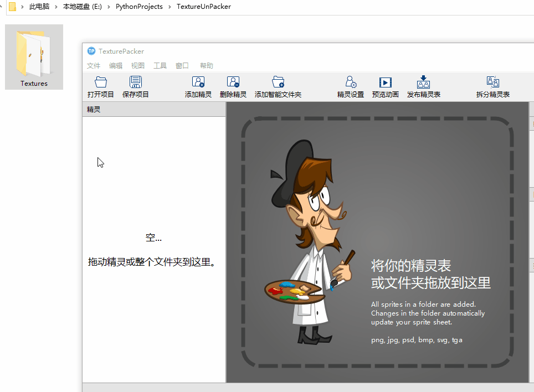
Task: Click the 'png, jpg, psd, bmp, svg, tga' text
Action: click(x=417, y=340)
